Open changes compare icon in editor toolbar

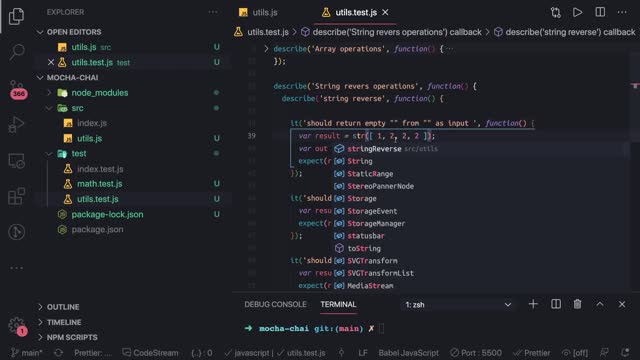[556, 12]
